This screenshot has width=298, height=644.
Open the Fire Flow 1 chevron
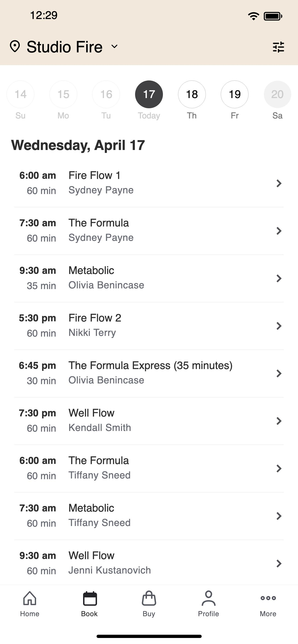coord(279,183)
